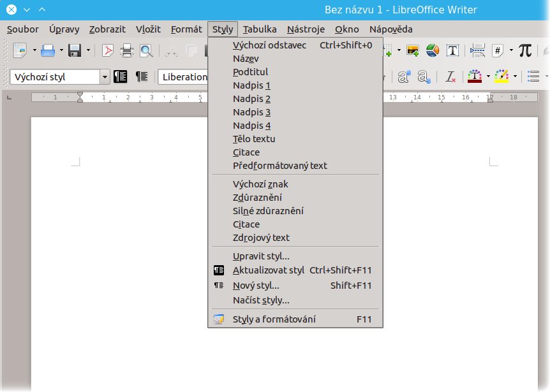This screenshot has height=392, width=550.
Task: Expand the Save options arrow
Action: pyautogui.click(x=89, y=50)
